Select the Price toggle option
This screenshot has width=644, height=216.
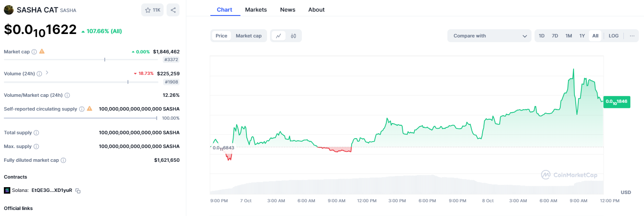(x=222, y=36)
